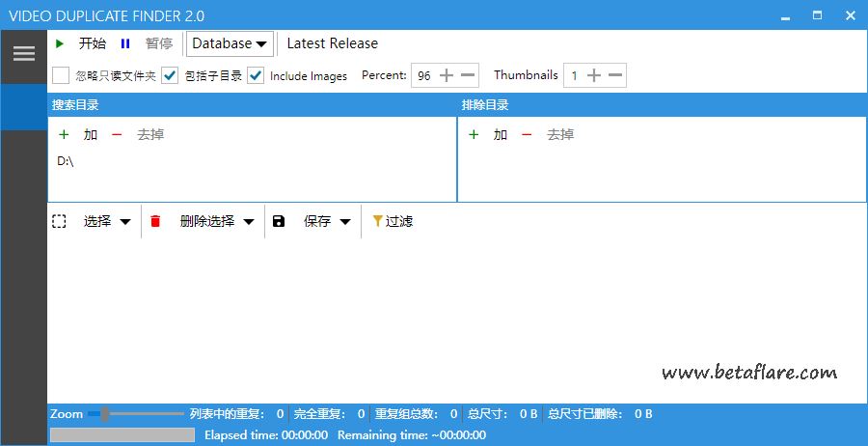Open the hamburger menu

[23, 54]
